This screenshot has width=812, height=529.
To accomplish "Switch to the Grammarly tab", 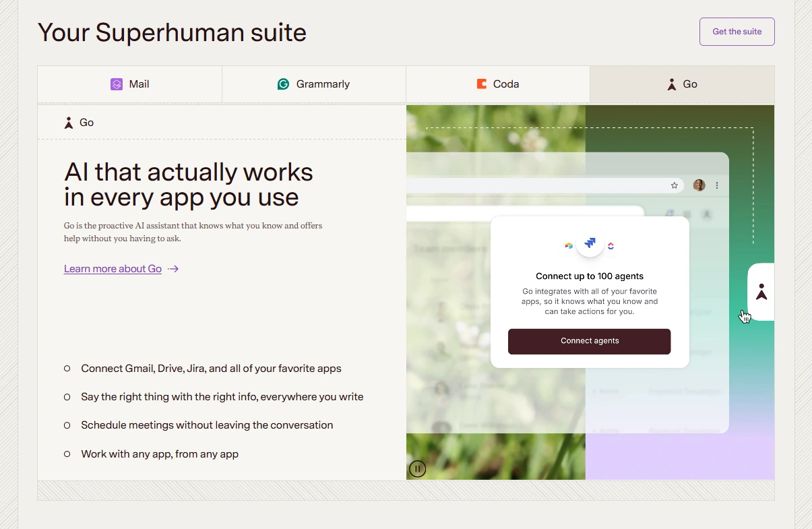I will pyautogui.click(x=314, y=84).
